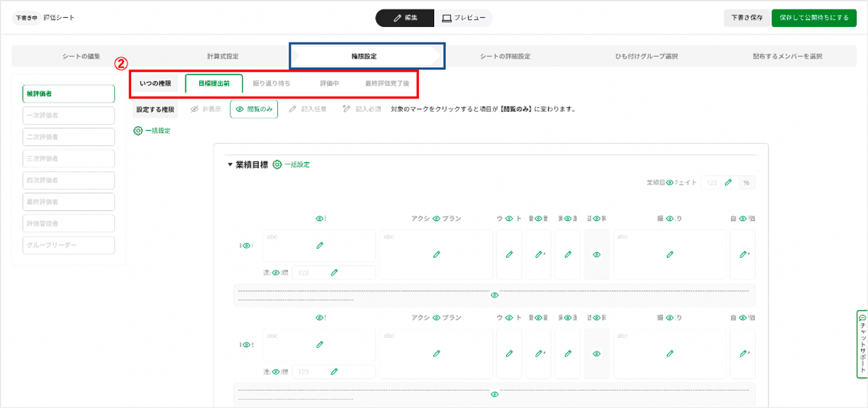The height and width of the screenshot is (408, 868).
Task: Collapse the 業績目標 section triangle
Action: pyautogui.click(x=230, y=165)
